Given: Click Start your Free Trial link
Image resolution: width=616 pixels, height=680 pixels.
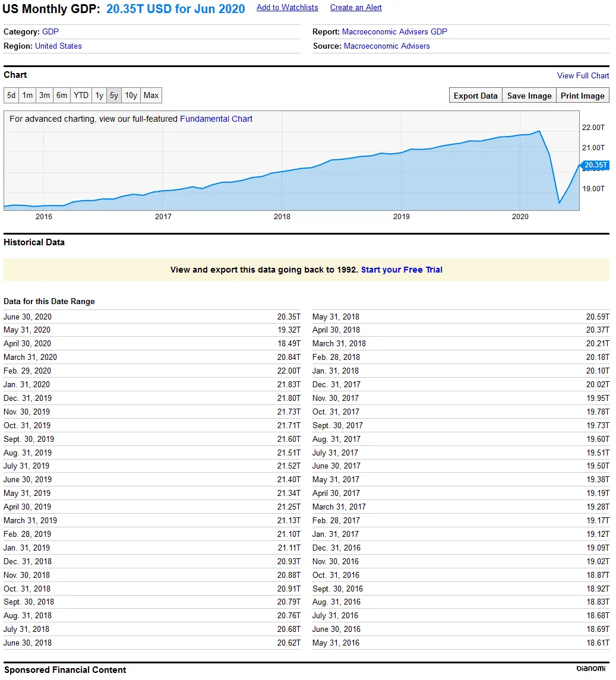Looking at the screenshot, I should point(402,270).
